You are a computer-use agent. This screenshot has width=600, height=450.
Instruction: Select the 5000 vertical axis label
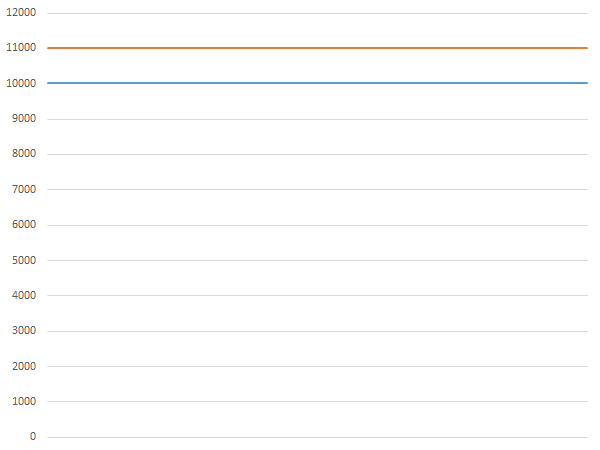coord(24,260)
